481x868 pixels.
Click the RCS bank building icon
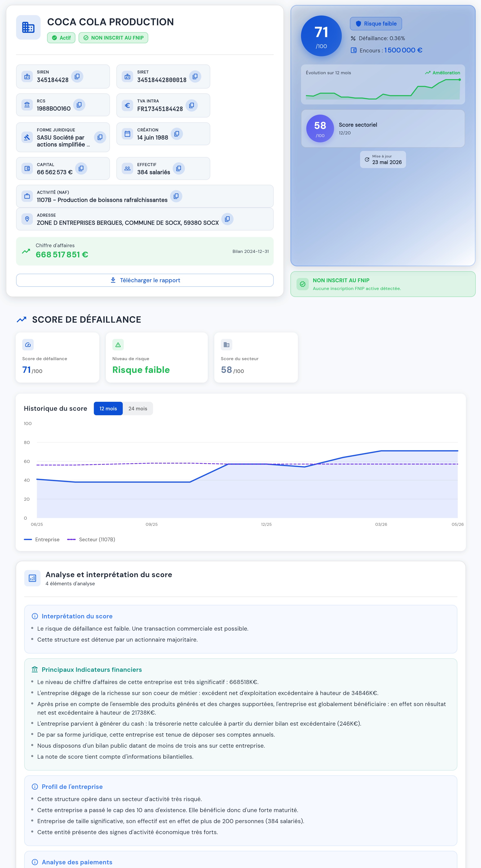click(x=27, y=105)
